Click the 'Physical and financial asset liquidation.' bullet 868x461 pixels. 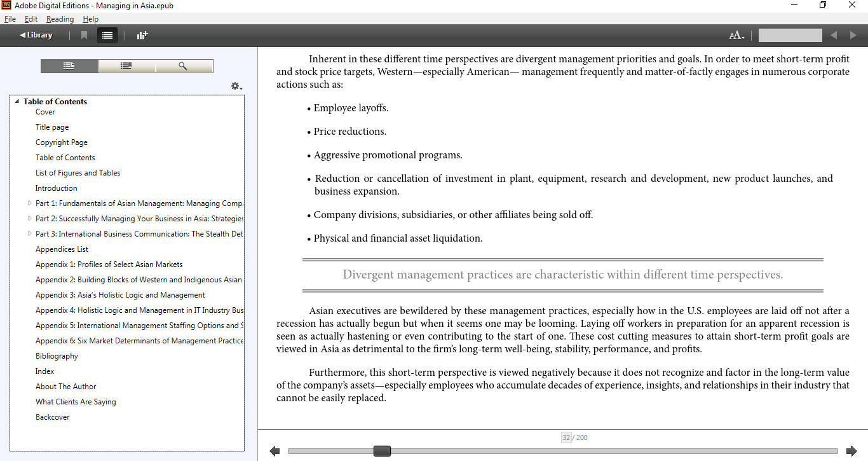398,238
